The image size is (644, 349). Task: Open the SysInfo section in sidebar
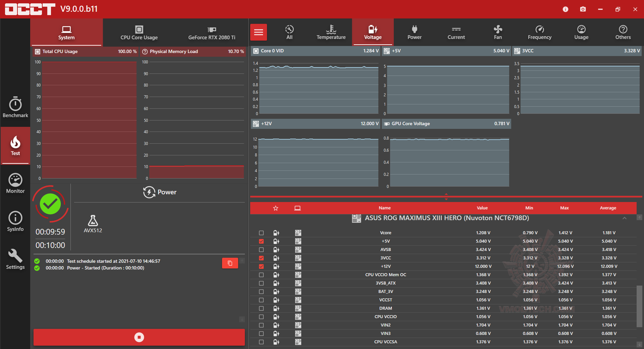pyautogui.click(x=15, y=220)
